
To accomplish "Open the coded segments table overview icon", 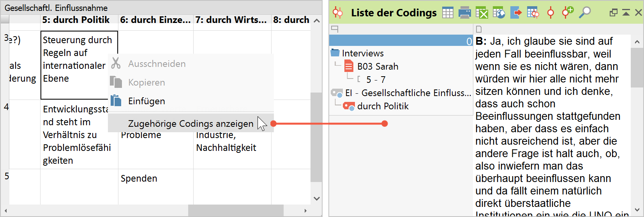I will coord(533,13).
